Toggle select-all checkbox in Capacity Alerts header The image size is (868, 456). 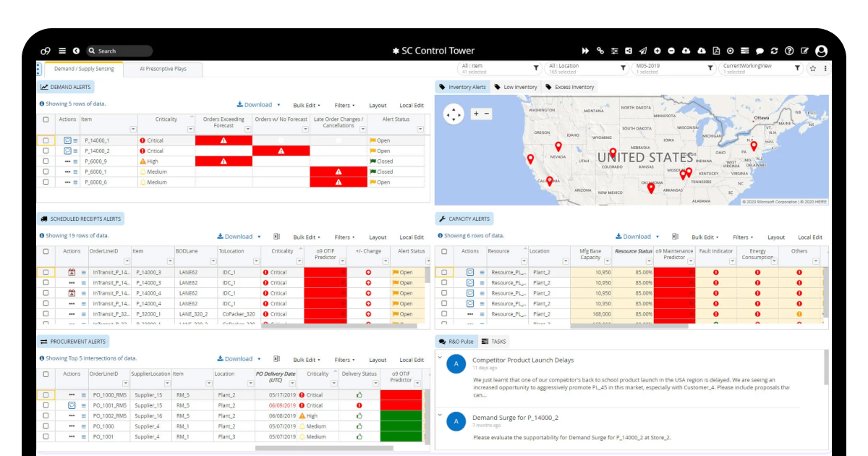pyautogui.click(x=444, y=251)
